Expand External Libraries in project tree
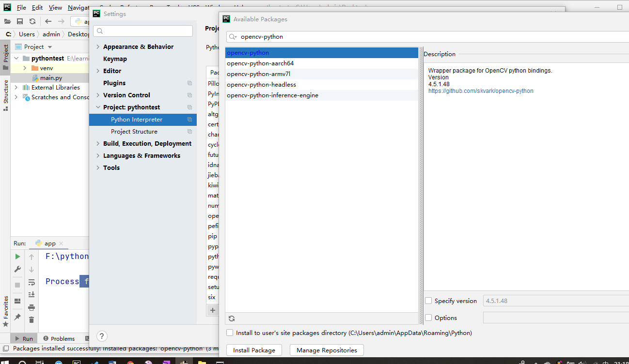Screen dimensions: 629x364 (16, 88)
